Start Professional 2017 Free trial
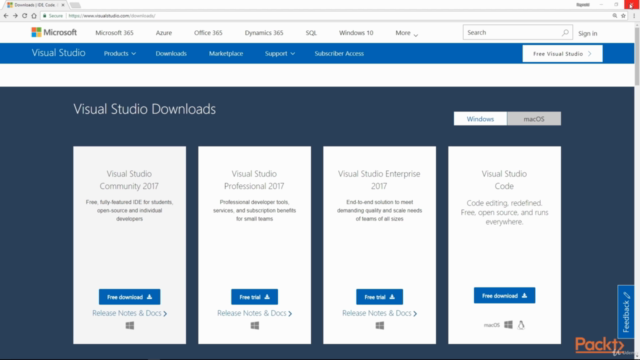 254,297
